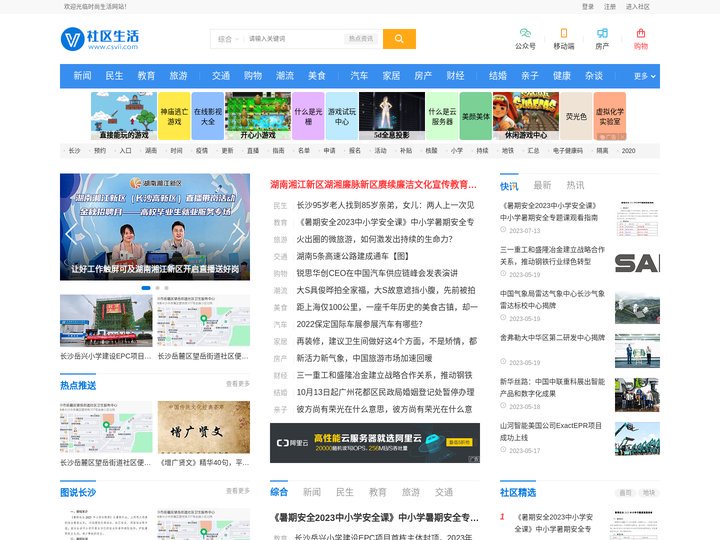This screenshot has height=540, width=720.
Task: Select the second carousel indicator dot
Action: [x=158, y=288]
